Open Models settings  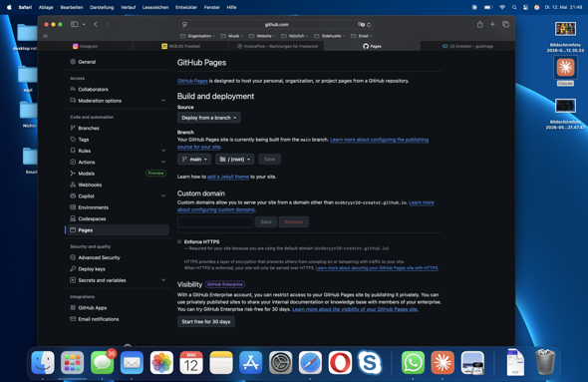(x=87, y=174)
